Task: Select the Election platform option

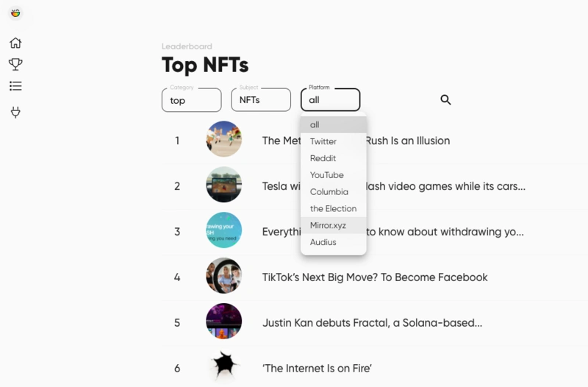Action: (333, 208)
